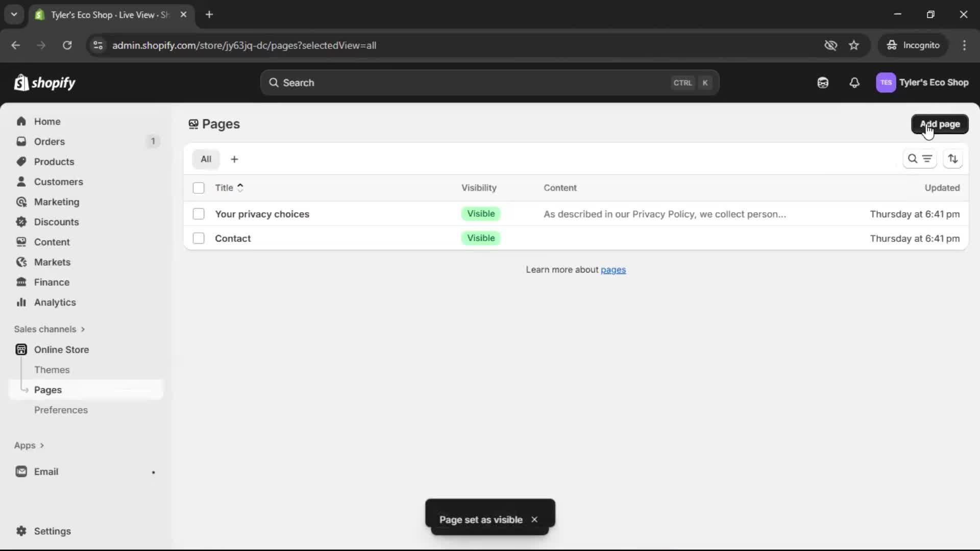This screenshot has width=980, height=551.
Task: Open the Orders section in sidebar
Action: [x=48, y=141]
